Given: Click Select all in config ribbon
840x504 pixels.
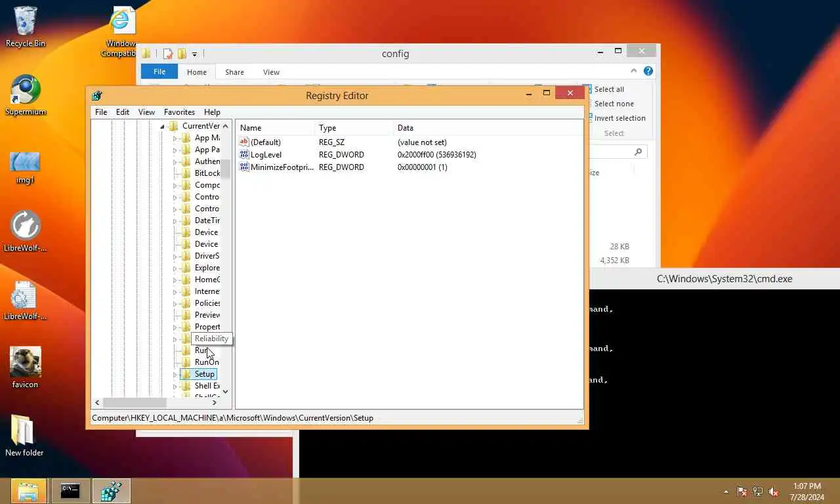Looking at the screenshot, I should (609, 89).
